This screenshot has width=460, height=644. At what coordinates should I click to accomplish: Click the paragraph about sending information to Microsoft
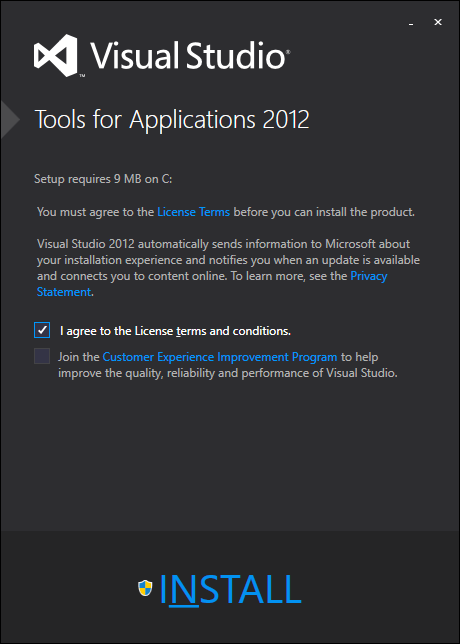coord(228,268)
